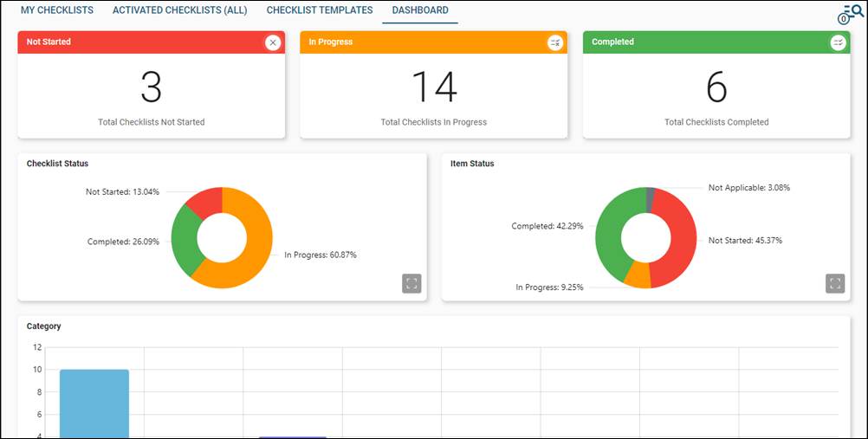Select the Dashboard tab
Screen dimensions: 868x439
pos(420,10)
